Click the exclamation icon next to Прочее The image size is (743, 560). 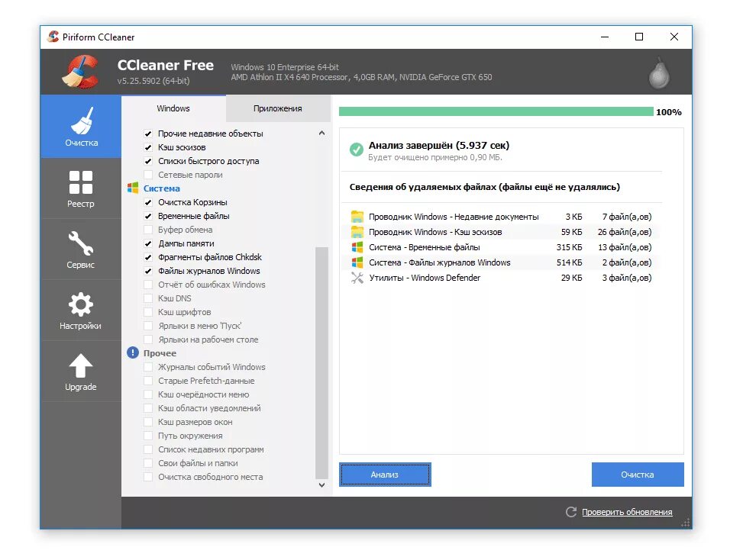pyautogui.click(x=133, y=352)
